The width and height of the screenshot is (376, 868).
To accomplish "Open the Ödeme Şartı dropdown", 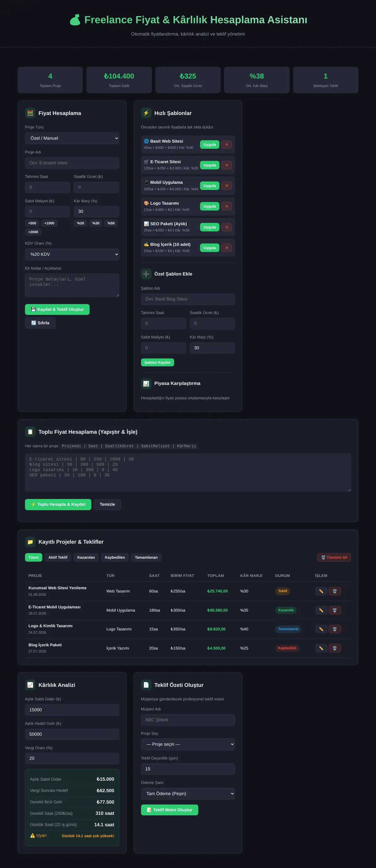I will [188, 794].
